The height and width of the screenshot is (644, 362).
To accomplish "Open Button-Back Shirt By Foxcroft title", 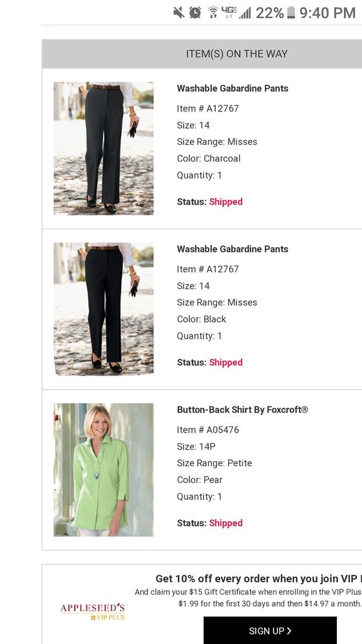I will pyautogui.click(x=242, y=410).
